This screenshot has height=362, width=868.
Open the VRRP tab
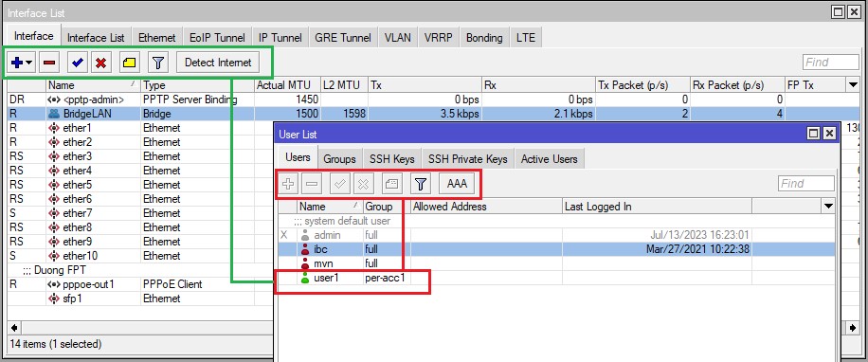pos(439,38)
